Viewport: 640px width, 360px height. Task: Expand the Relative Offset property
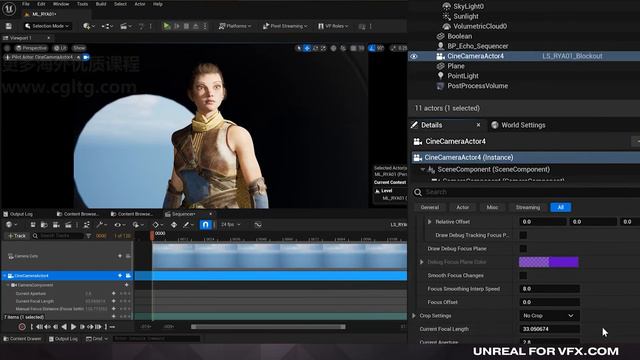pyautogui.click(x=429, y=222)
